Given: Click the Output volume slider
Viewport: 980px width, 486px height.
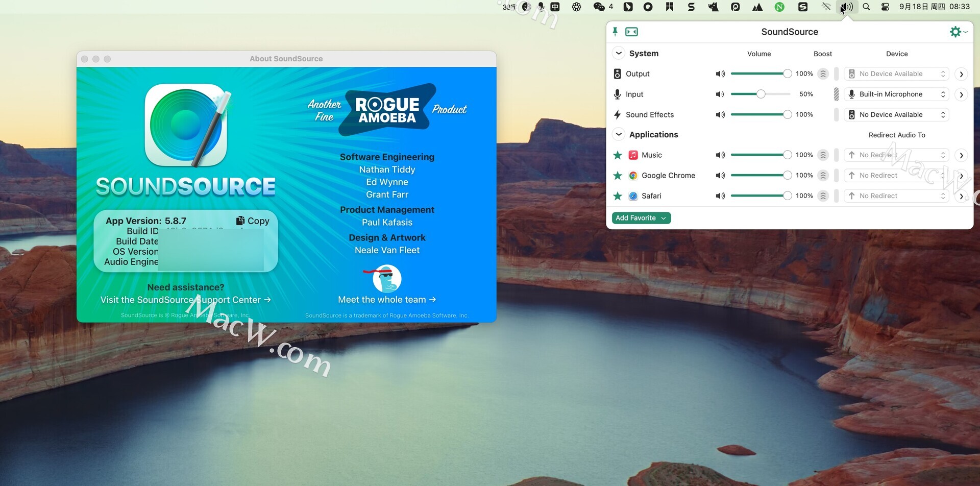Looking at the screenshot, I should coord(761,74).
